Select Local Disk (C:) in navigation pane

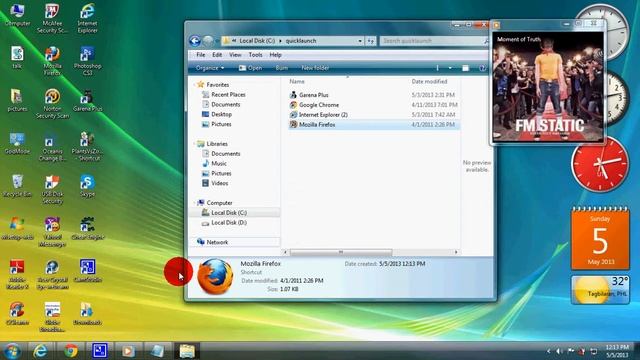coord(229,213)
